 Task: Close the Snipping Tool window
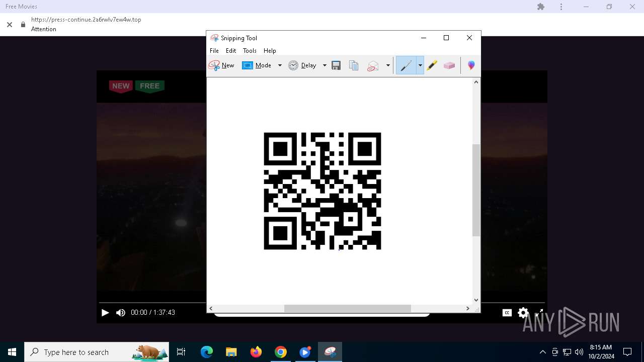click(469, 38)
